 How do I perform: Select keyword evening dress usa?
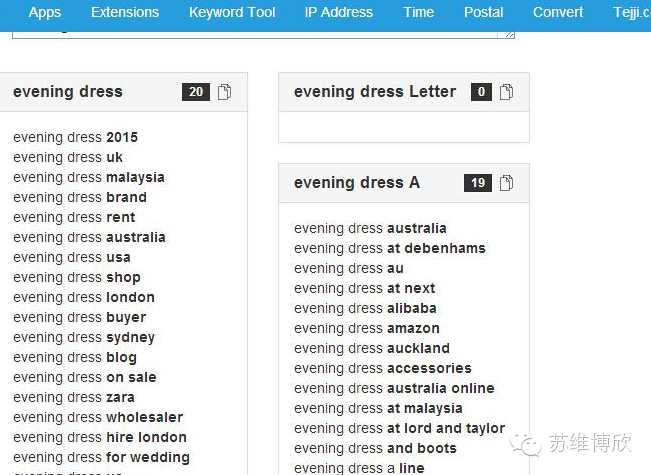coord(72,257)
